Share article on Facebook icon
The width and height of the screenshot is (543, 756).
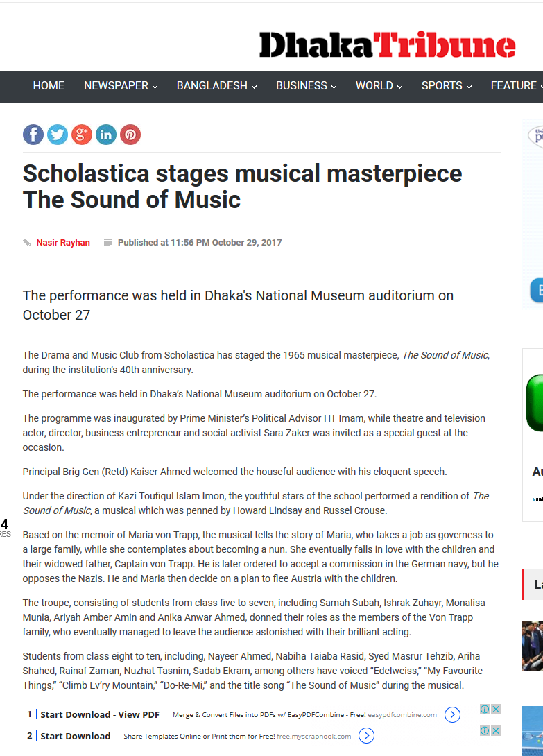[33, 135]
